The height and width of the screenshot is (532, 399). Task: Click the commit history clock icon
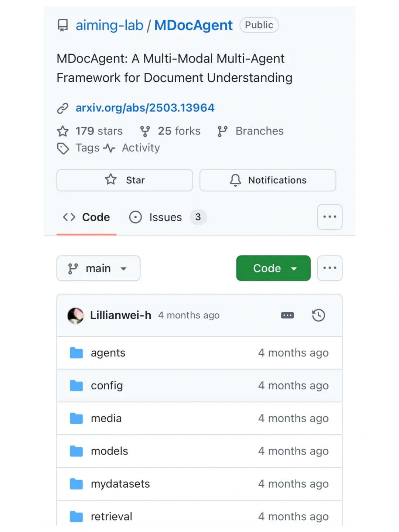point(318,315)
